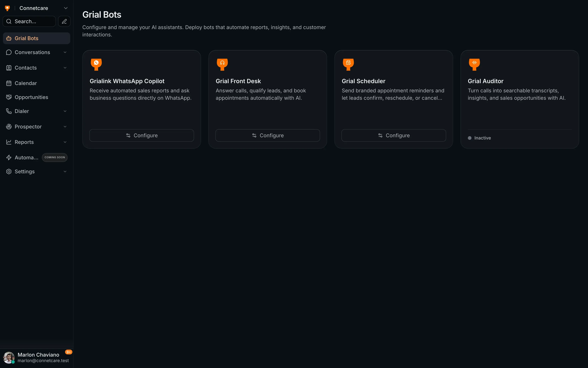Click the Opportunities handshake icon
Image resolution: width=588 pixels, height=368 pixels.
[x=9, y=97]
